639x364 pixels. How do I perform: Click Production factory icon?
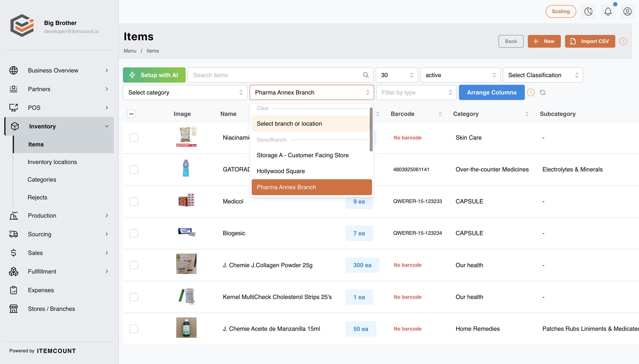coord(14,215)
